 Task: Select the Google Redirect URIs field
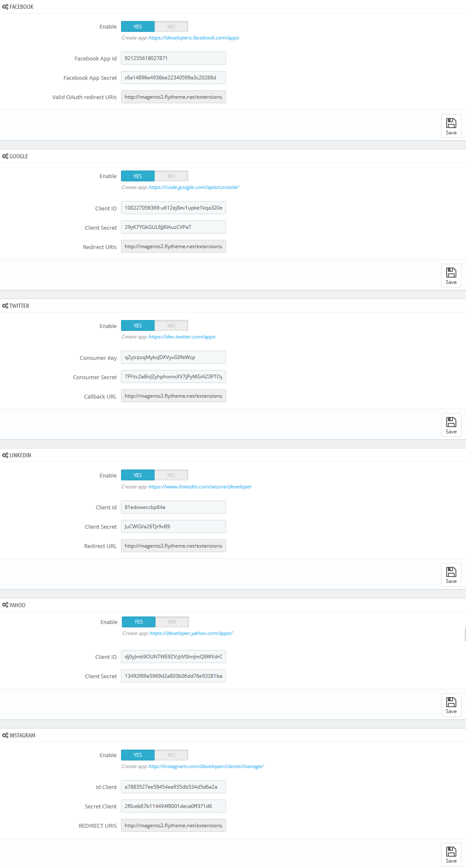pos(174,247)
